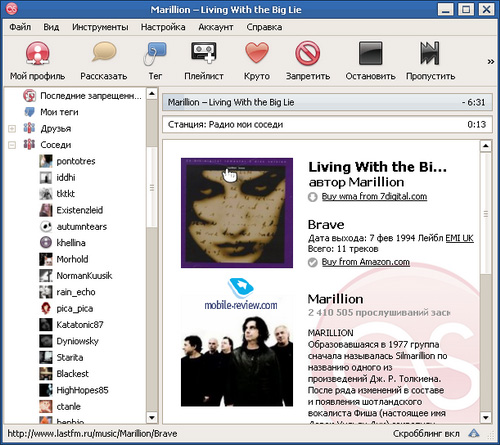Stop playback with Остановить button
Image resolution: width=500 pixels, height=445 pixels.
coord(370,53)
